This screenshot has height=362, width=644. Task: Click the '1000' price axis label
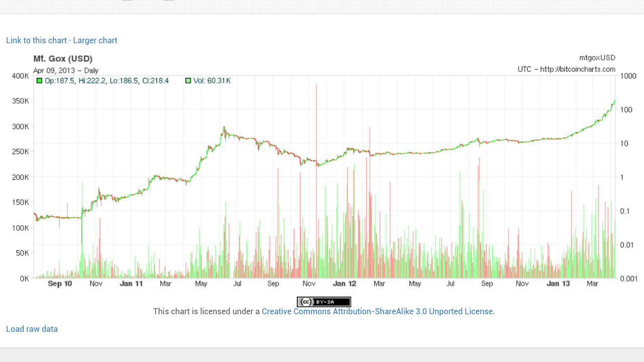point(628,76)
